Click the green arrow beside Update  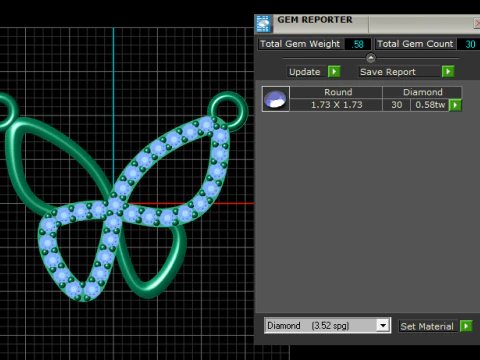[334, 72]
